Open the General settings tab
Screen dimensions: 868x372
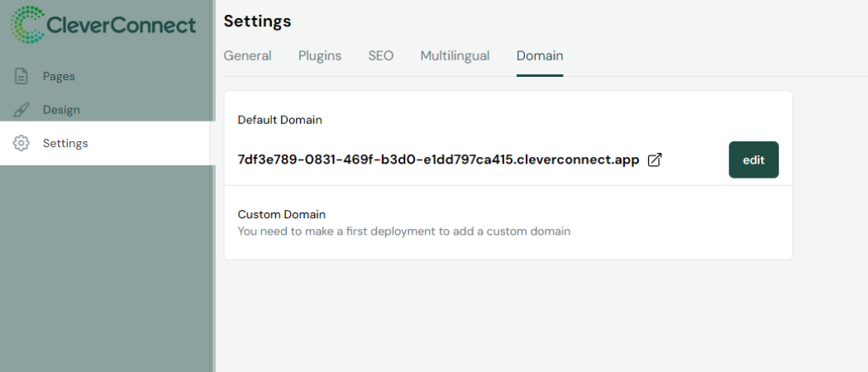[x=247, y=56]
